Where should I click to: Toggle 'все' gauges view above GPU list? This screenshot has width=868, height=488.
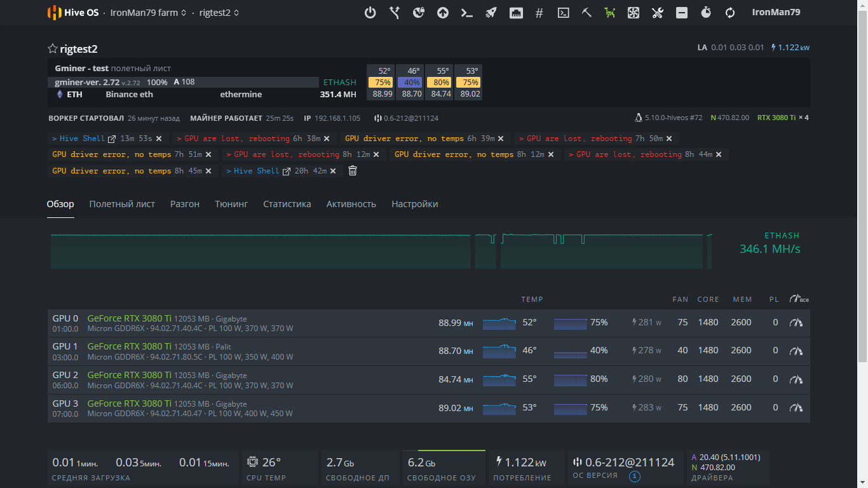pos(796,299)
